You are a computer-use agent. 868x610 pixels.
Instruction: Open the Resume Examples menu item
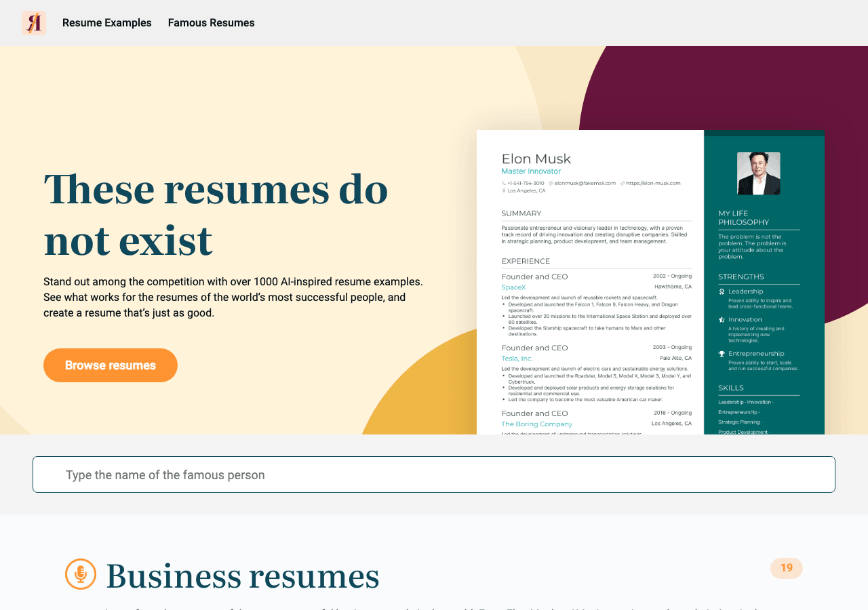(x=107, y=23)
